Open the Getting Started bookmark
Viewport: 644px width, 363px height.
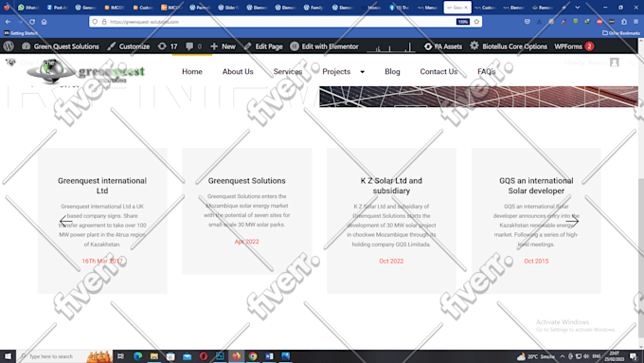(21, 33)
